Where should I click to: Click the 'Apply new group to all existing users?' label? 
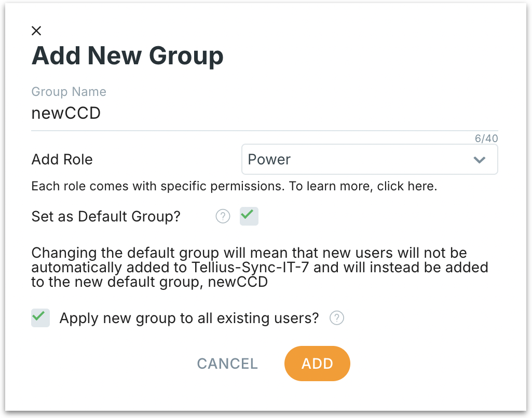point(189,318)
